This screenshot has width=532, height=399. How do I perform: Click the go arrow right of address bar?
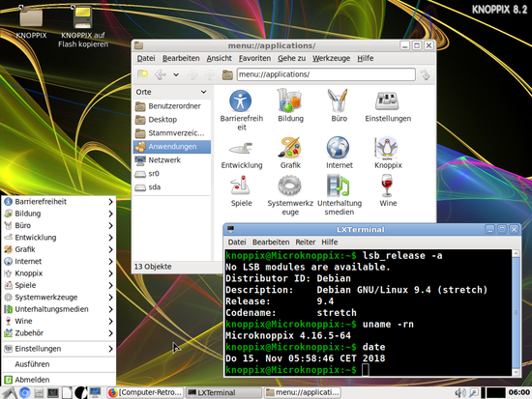426,74
